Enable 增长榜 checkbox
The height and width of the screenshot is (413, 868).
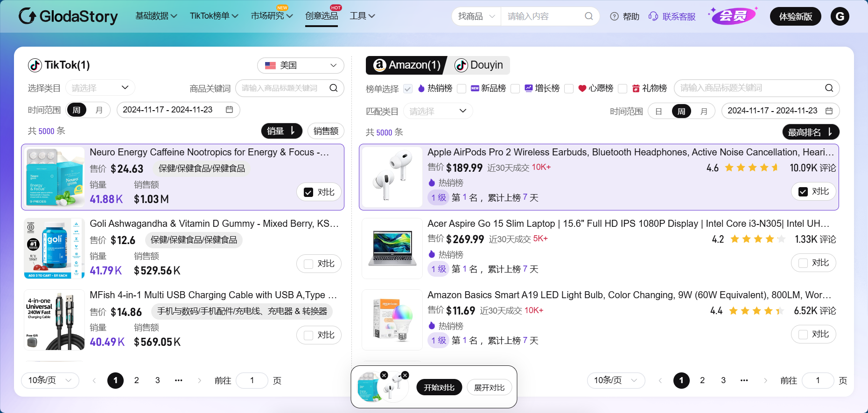(515, 89)
